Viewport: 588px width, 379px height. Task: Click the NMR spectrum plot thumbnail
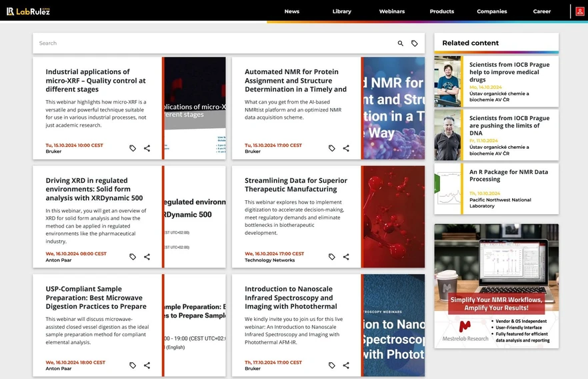pyautogui.click(x=447, y=189)
